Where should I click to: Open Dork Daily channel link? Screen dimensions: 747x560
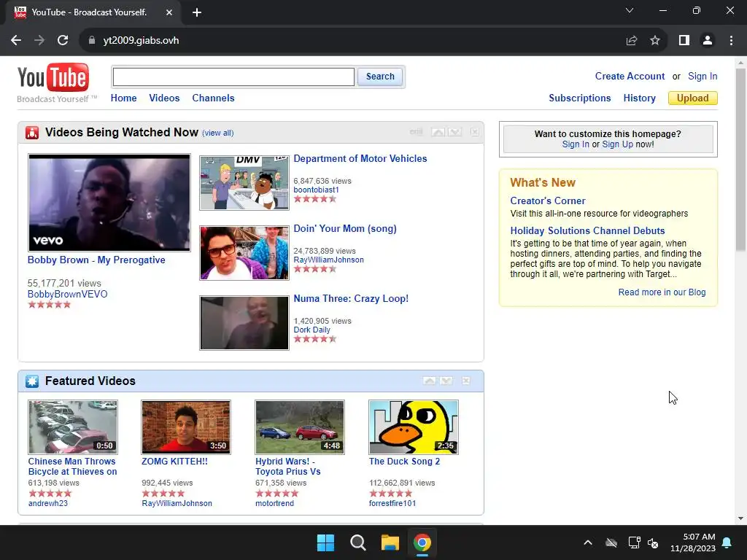pyautogui.click(x=312, y=330)
